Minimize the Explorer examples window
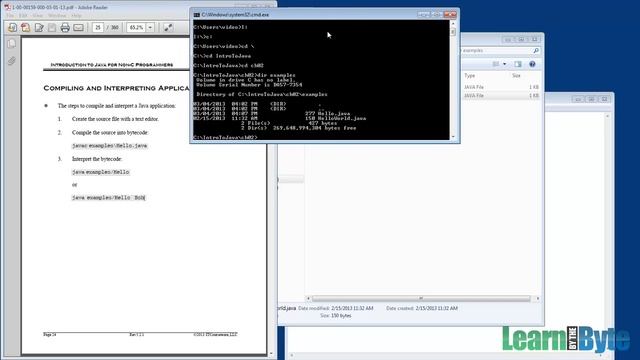The height and width of the screenshot is (360, 640). pos(508,40)
